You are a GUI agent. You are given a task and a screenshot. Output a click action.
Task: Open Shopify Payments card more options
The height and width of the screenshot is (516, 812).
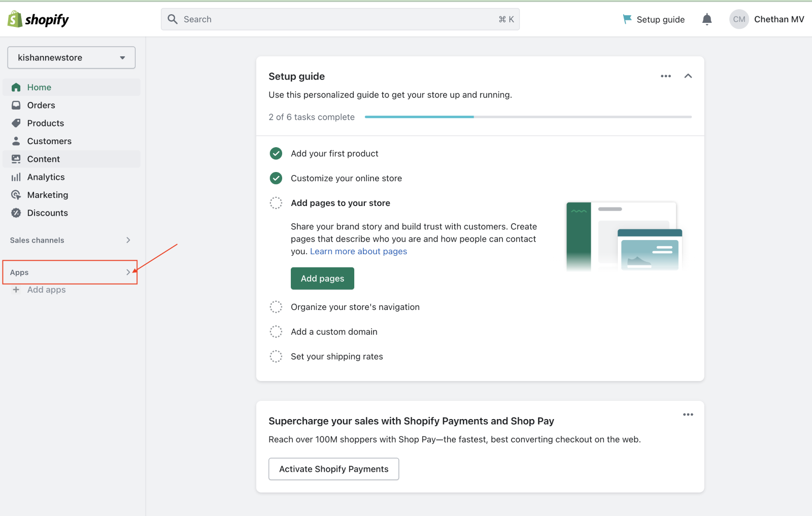click(688, 415)
